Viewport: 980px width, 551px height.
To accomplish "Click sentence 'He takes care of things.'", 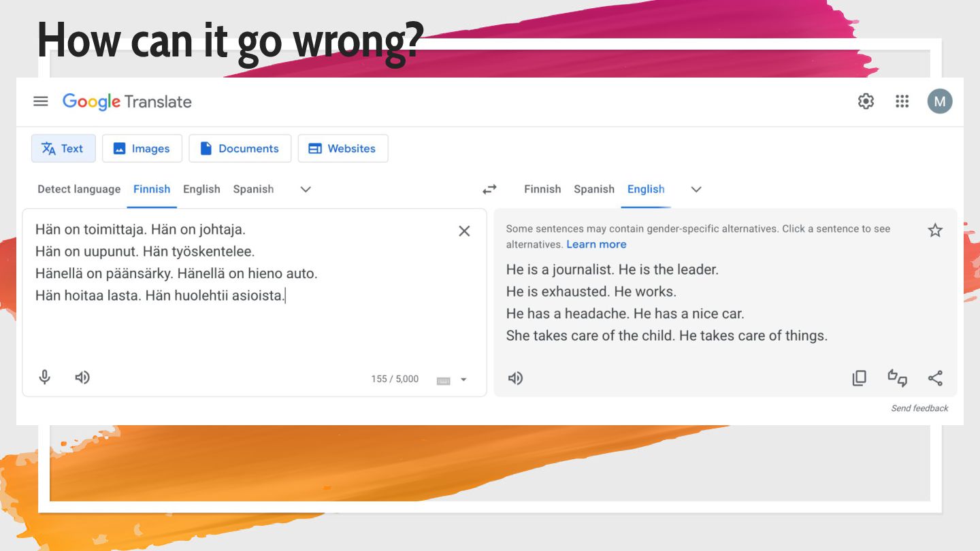I will pos(753,335).
